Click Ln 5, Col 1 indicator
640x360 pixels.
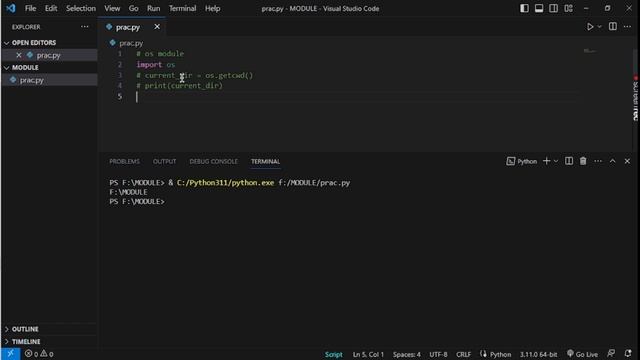point(368,354)
